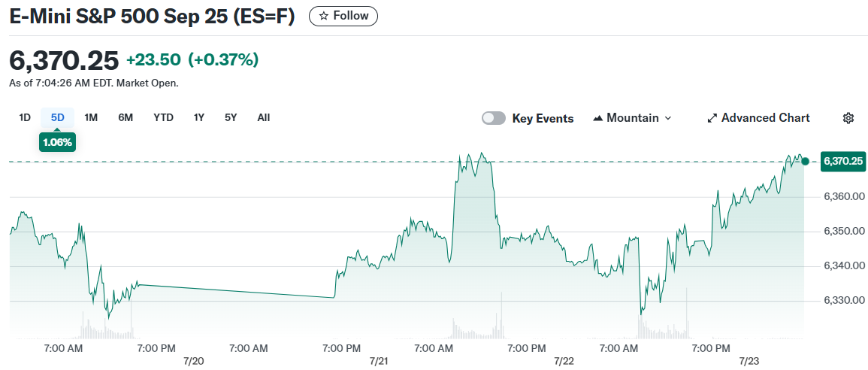Image resolution: width=868 pixels, height=370 pixels.
Task: Click the 6,370.25 price label on chart axis
Action: [x=843, y=161]
